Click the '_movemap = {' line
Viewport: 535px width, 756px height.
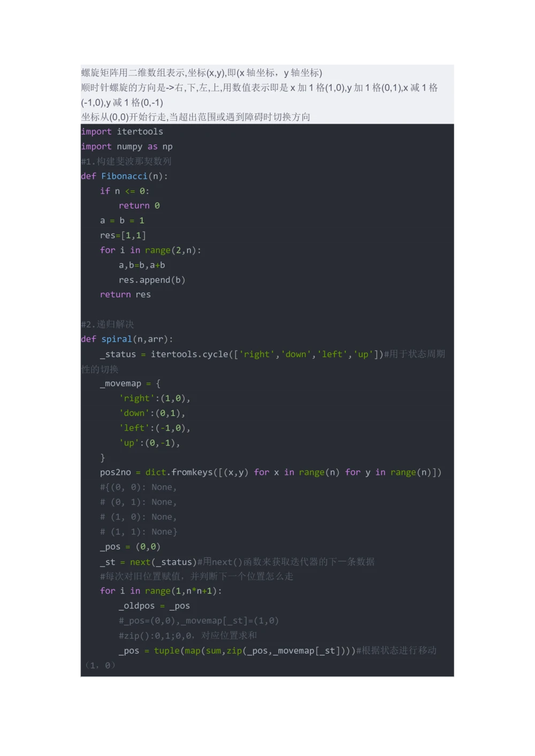coord(130,383)
